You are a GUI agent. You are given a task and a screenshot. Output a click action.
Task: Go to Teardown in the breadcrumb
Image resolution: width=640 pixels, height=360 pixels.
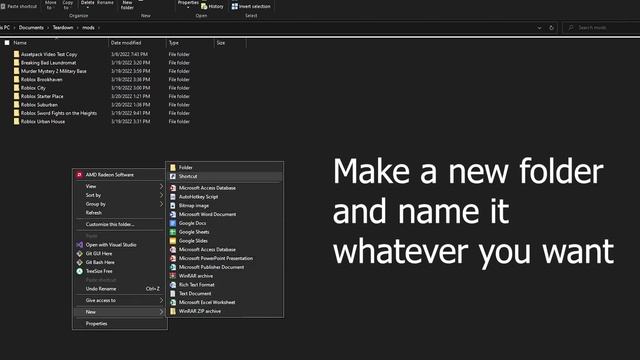63,28
